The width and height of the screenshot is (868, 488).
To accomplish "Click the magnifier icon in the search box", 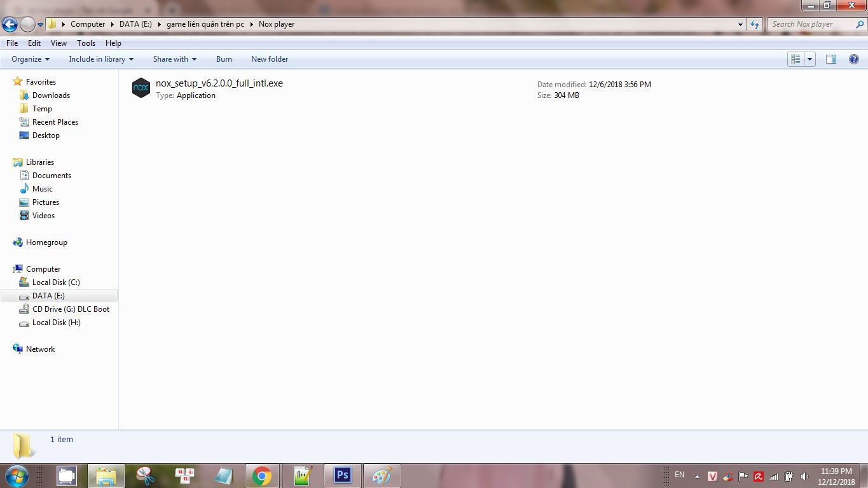I will (x=858, y=24).
